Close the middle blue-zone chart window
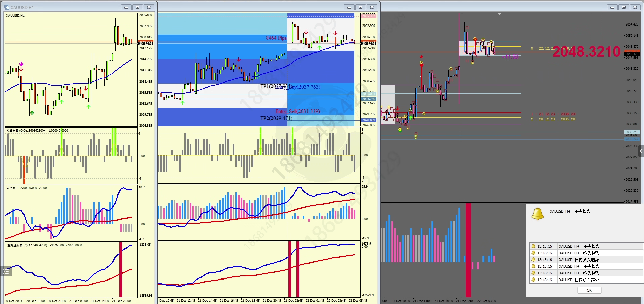The width and height of the screenshot is (644, 304). click(372, 7)
